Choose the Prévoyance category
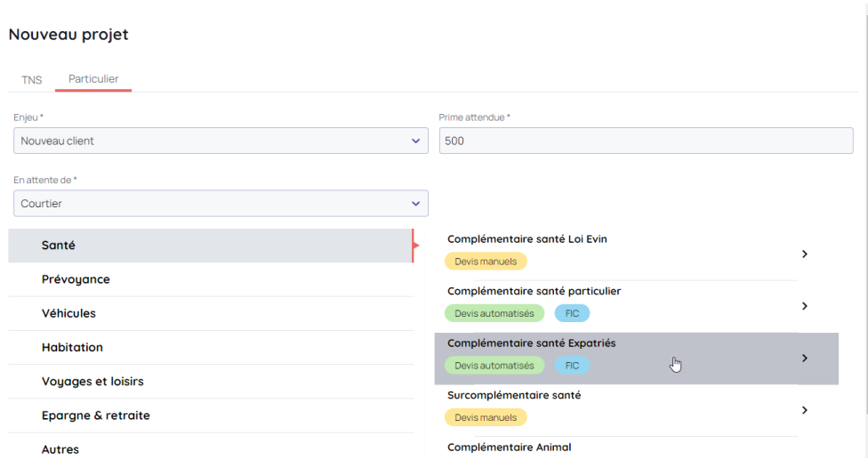This screenshot has height=460, width=868. click(210, 279)
